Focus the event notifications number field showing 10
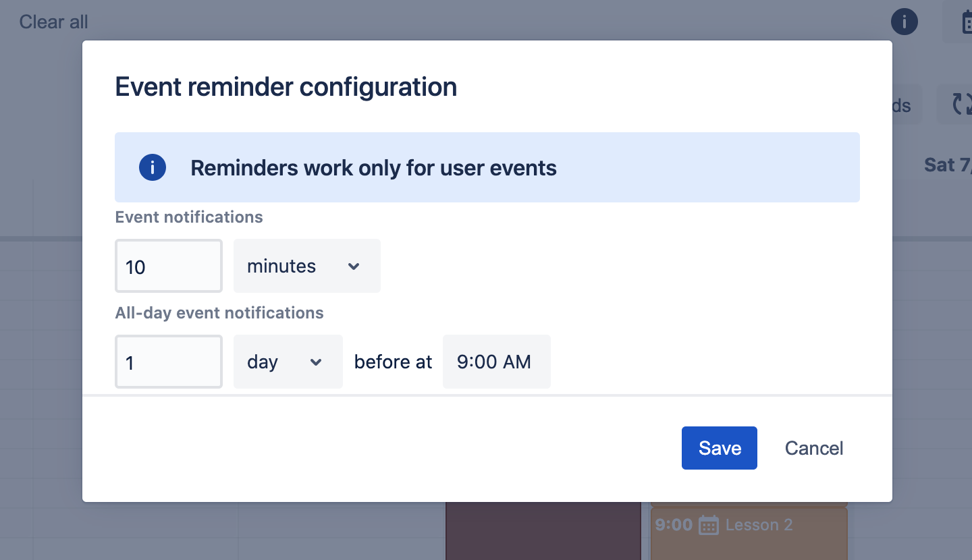The width and height of the screenshot is (972, 560). (169, 267)
